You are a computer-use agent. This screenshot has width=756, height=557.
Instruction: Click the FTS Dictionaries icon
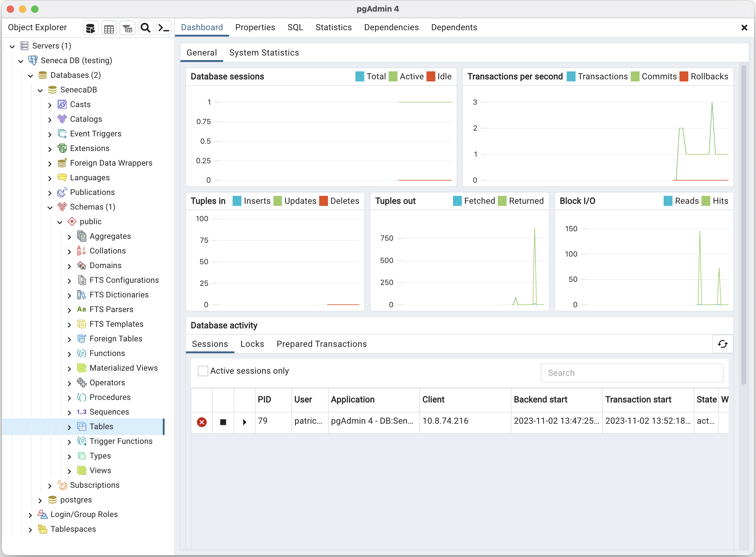(82, 295)
